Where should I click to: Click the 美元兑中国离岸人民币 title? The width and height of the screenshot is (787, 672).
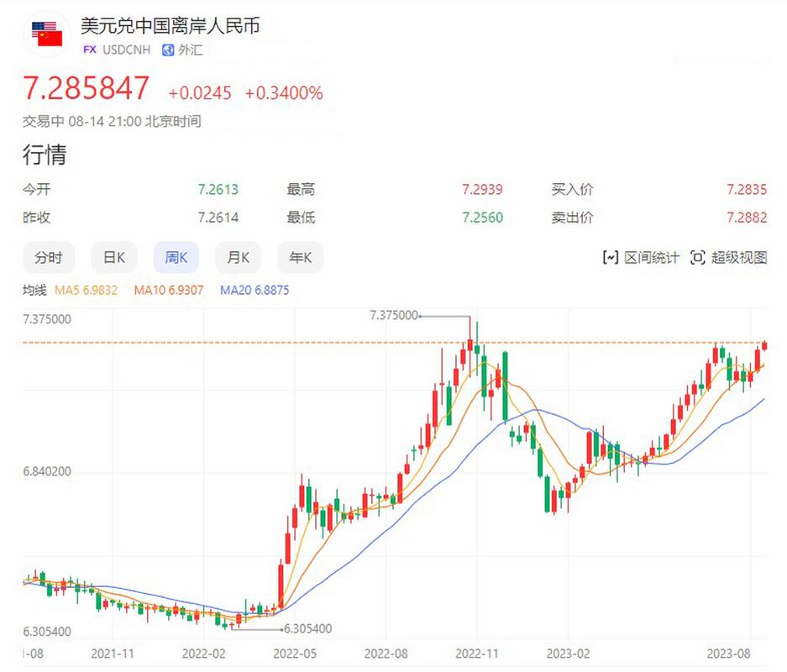[171, 25]
